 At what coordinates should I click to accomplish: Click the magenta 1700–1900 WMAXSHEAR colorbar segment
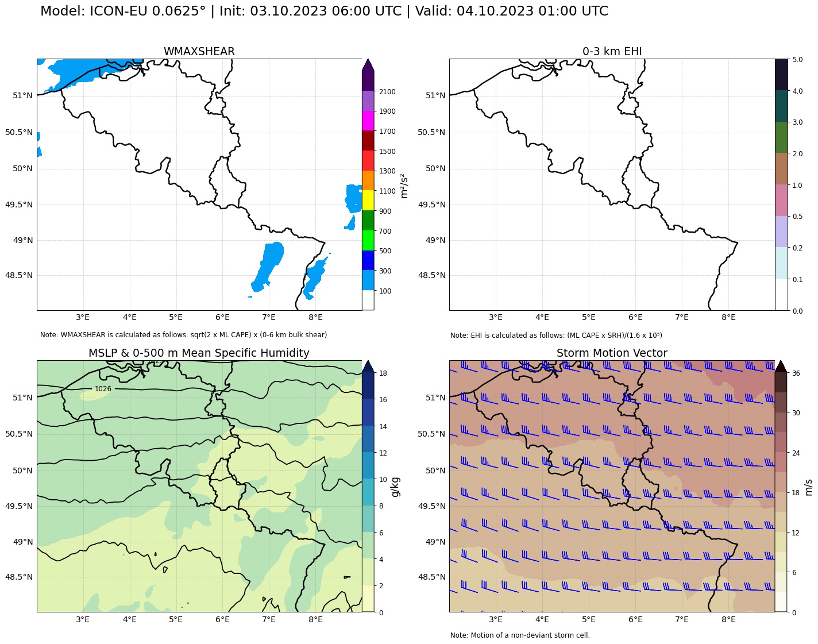(x=368, y=121)
